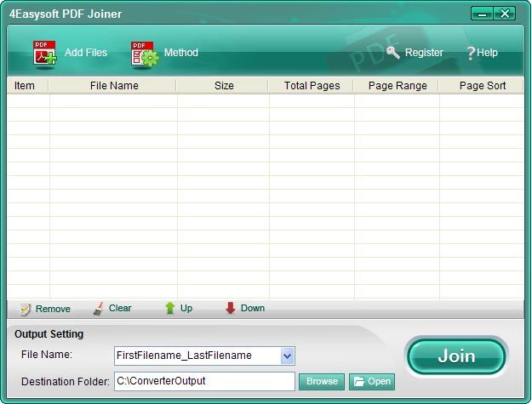Sort by the Page Sort column header

(482, 86)
